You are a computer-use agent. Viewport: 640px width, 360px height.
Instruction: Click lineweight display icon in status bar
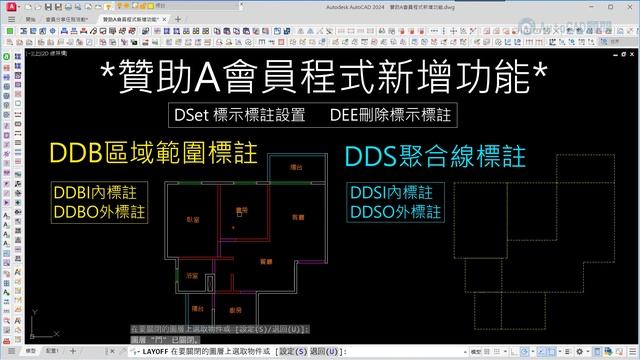pyautogui.click(x=567, y=351)
